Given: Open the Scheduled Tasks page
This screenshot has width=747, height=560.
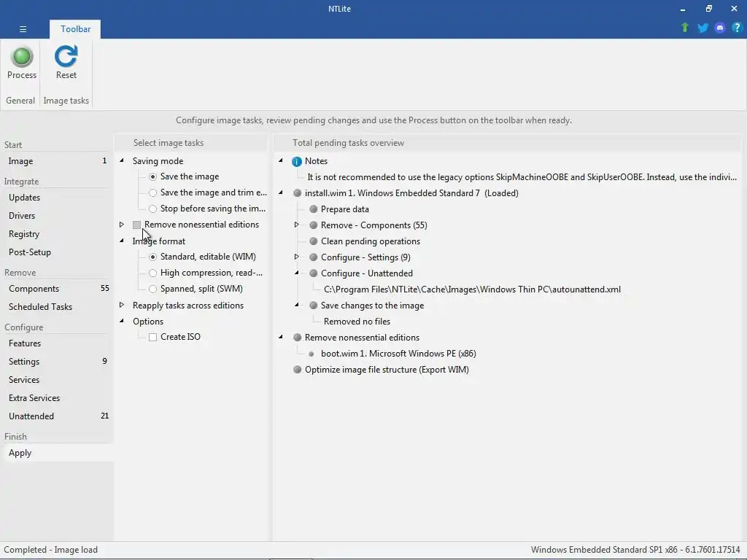Looking at the screenshot, I should pos(57,307).
